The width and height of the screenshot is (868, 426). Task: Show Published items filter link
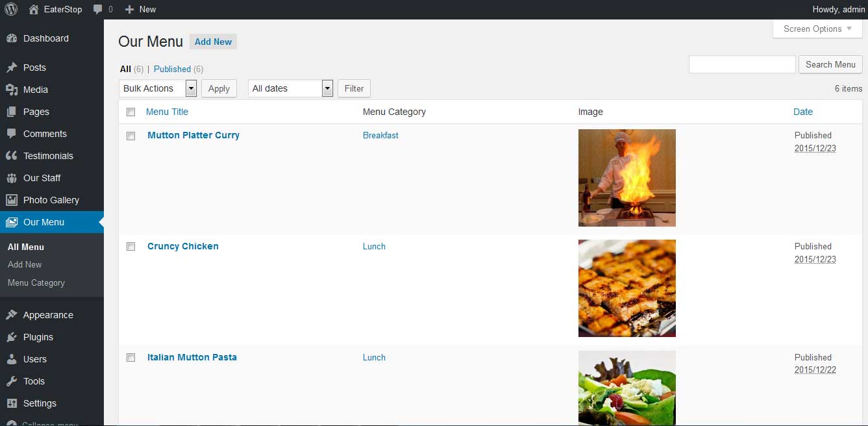[x=172, y=69]
